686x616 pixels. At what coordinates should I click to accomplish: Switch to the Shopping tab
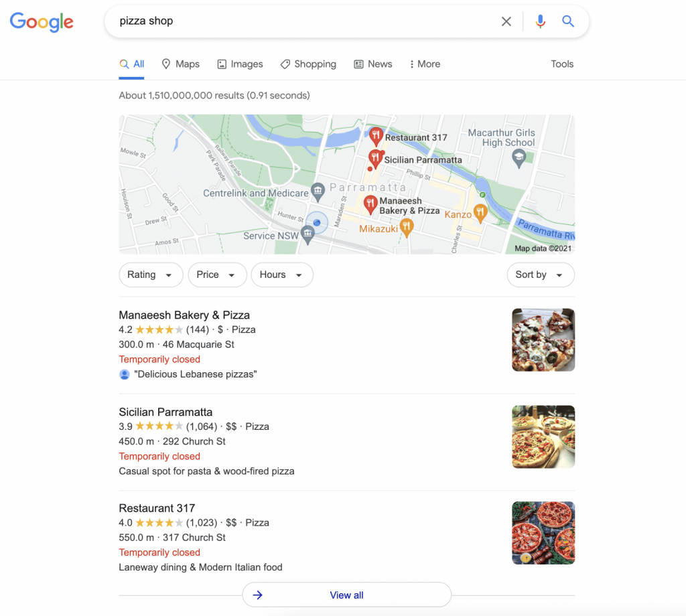click(308, 64)
